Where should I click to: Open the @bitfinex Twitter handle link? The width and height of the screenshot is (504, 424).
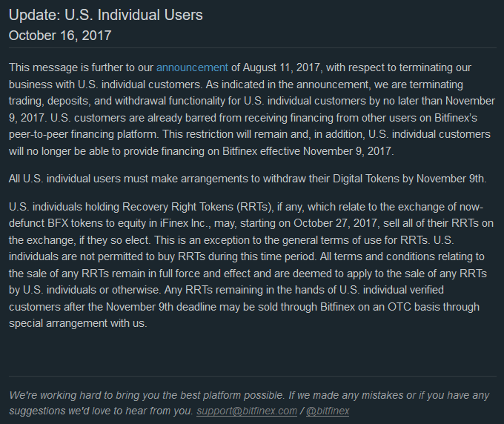328,411
